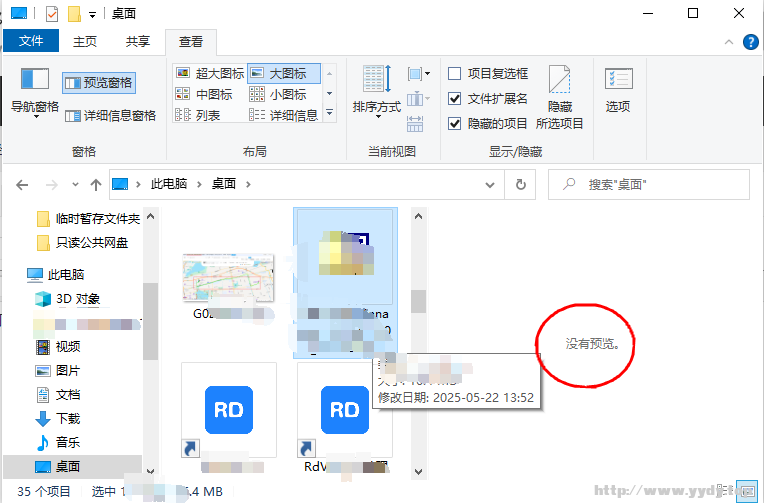Click the file list scrollbar down arrow
The image size is (764, 503).
tap(418, 471)
